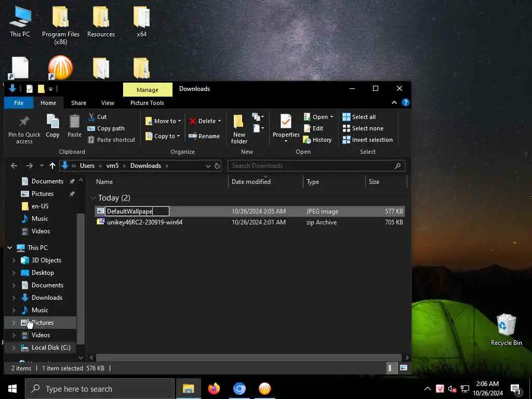This screenshot has height=399, width=532.
Task: Open Downloads under This PC
Action: click(x=47, y=298)
